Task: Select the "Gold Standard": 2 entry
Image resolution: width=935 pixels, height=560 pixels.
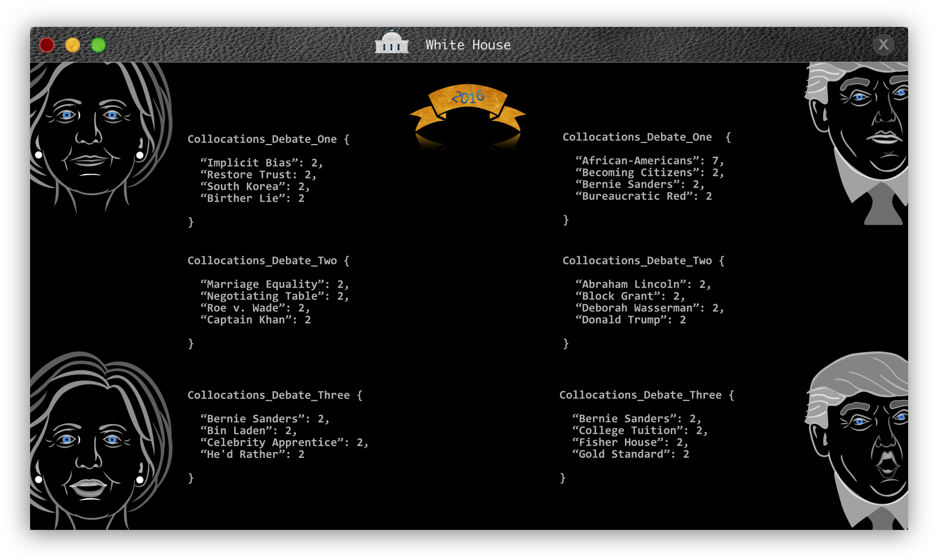Action: tap(631, 454)
